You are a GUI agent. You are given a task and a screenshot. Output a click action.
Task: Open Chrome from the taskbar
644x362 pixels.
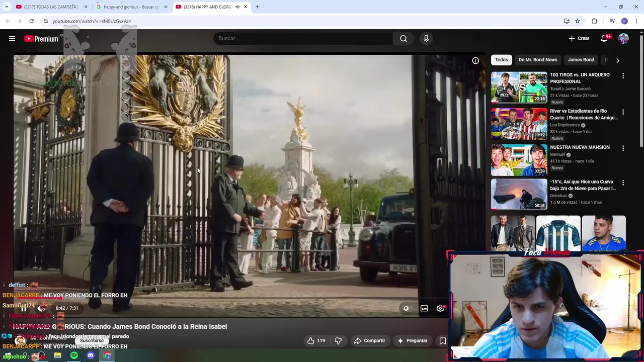coord(107,355)
